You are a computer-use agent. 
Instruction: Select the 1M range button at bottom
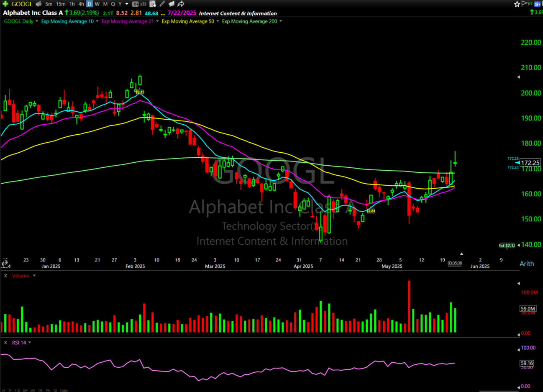(x=40, y=390)
